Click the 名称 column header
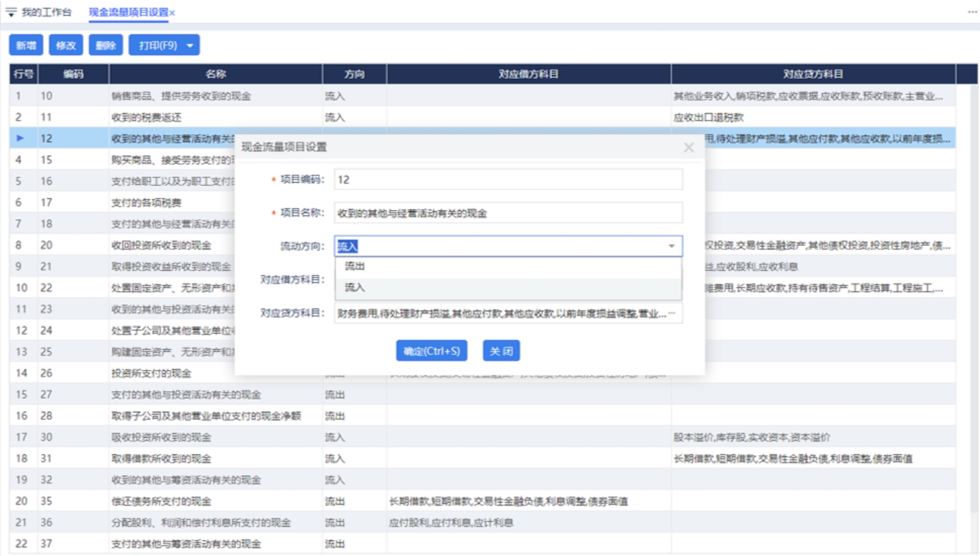Viewport: 980px width, 556px height. [x=216, y=74]
